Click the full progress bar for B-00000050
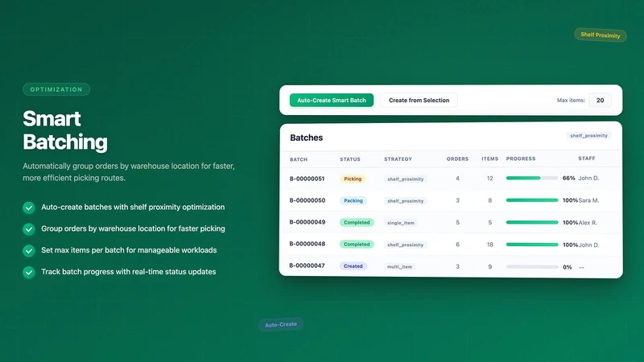The height and width of the screenshot is (362, 644). (x=532, y=200)
